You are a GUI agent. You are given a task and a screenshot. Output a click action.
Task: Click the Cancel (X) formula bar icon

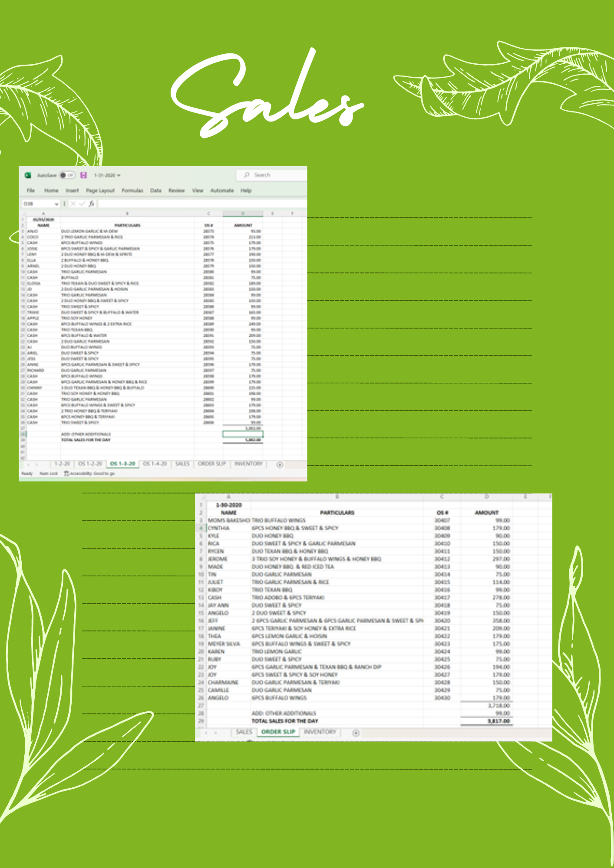pyautogui.click(x=73, y=204)
